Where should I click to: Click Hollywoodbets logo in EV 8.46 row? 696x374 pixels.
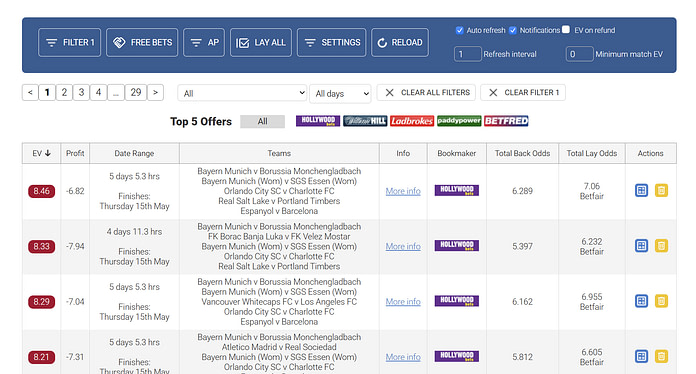coord(456,190)
